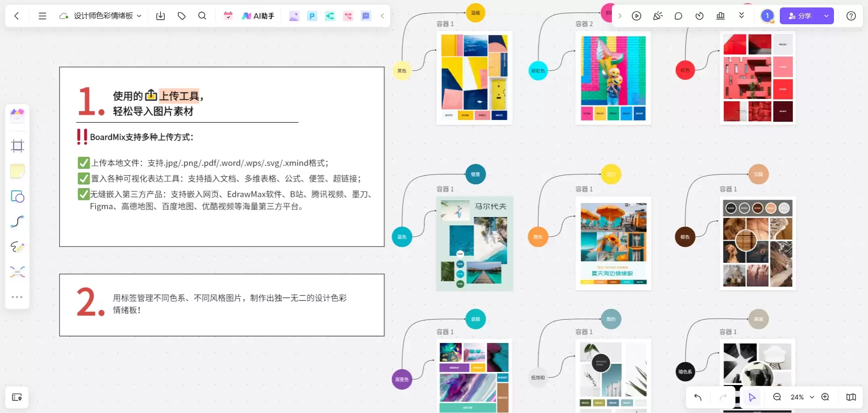Open the tag icon in top toolbar
Image resolution: width=868 pixels, height=413 pixels.
[182, 16]
